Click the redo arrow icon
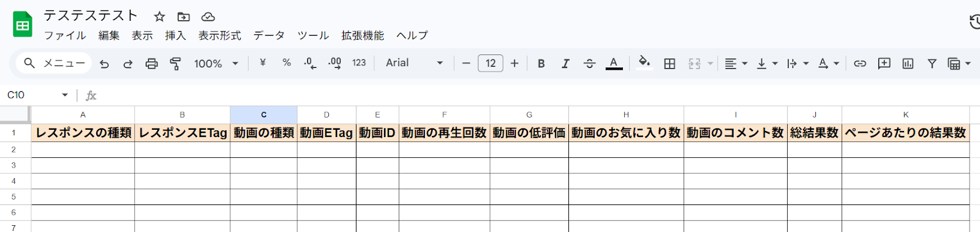Viewport: 980px width, 232px height. 127,64
